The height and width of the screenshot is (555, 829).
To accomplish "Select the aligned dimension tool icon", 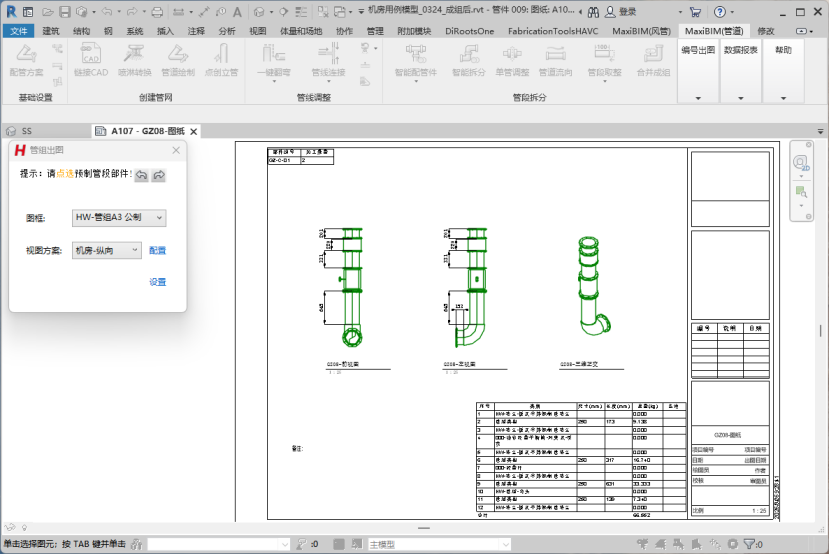I will (204, 12).
